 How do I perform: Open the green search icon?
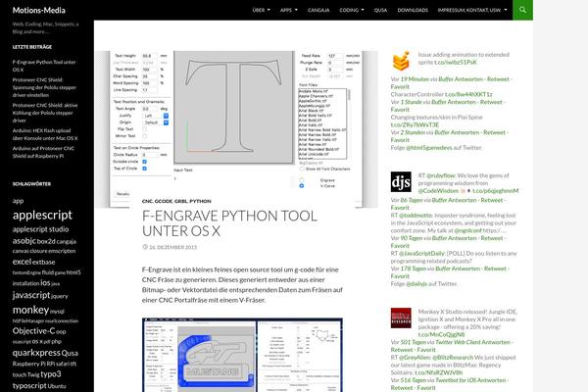[x=522, y=10]
